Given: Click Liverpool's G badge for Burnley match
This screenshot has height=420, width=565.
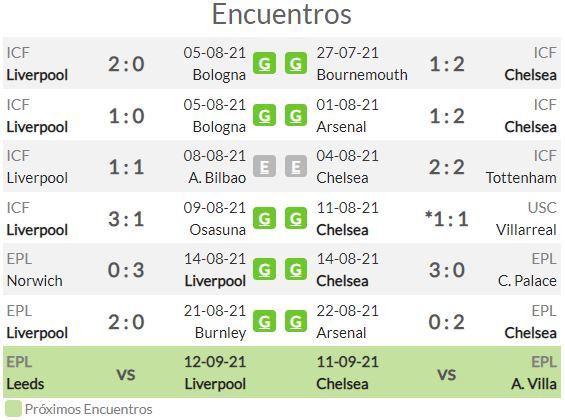Looking at the screenshot, I should [x=264, y=321].
